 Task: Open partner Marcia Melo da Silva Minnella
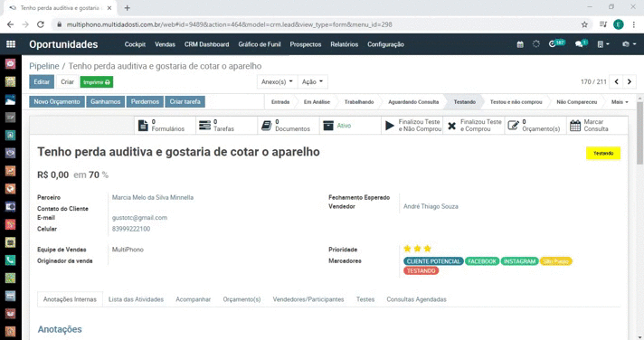152,197
